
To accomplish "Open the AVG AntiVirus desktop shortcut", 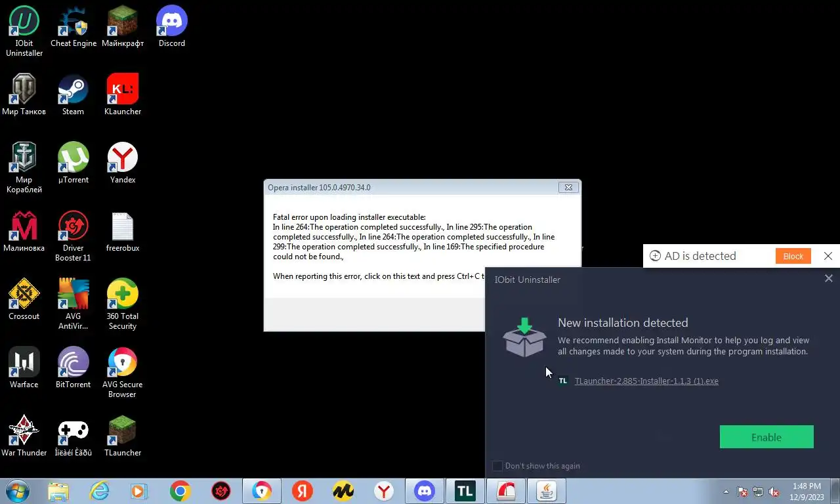I will tap(73, 304).
